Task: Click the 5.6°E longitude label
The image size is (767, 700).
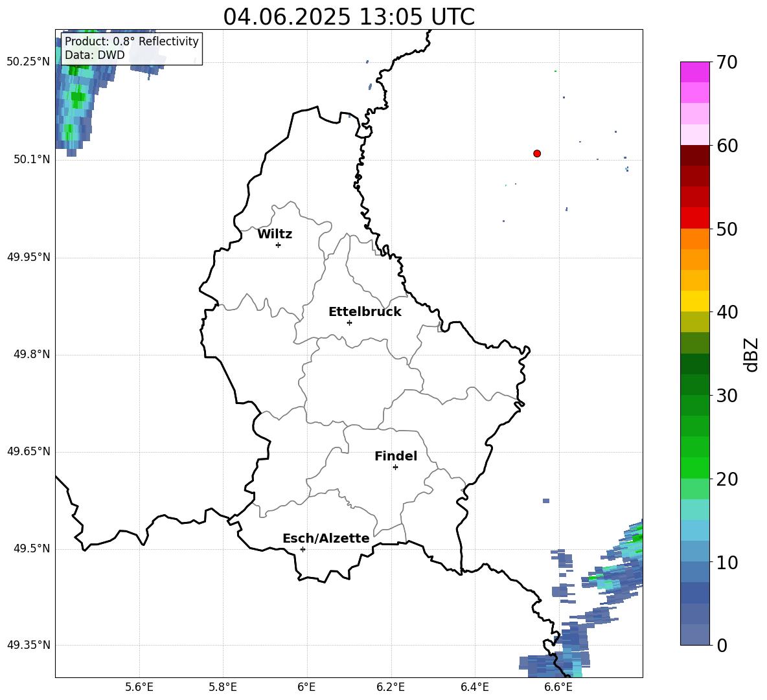Action: click(x=139, y=687)
